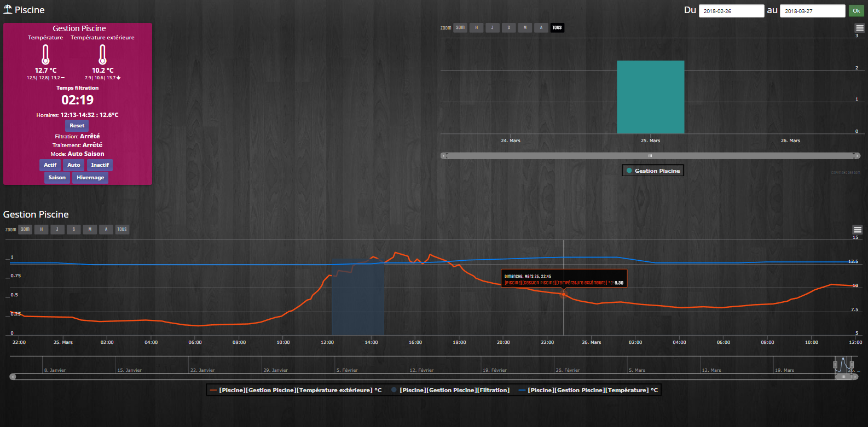Activate the Actif mode button
Viewport: 868px width, 427px height.
(x=50, y=165)
